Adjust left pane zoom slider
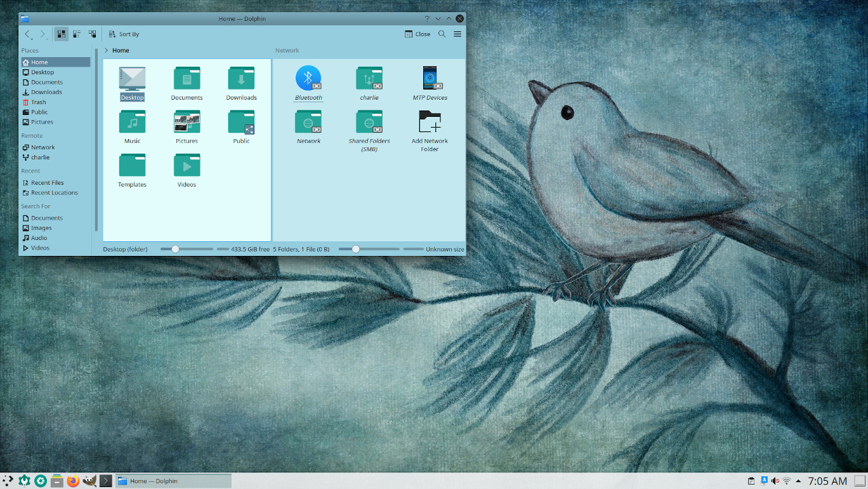The height and width of the screenshot is (489, 868). tap(187, 249)
